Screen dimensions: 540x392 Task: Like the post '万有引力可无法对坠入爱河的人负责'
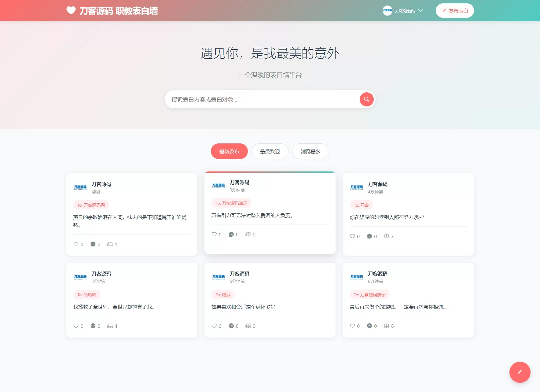click(214, 234)
